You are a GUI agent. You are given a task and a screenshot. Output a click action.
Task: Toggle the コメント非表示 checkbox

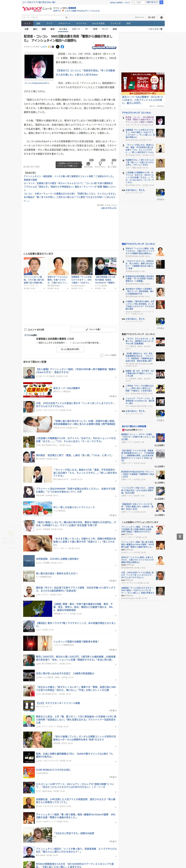click(x=102, y=355)
